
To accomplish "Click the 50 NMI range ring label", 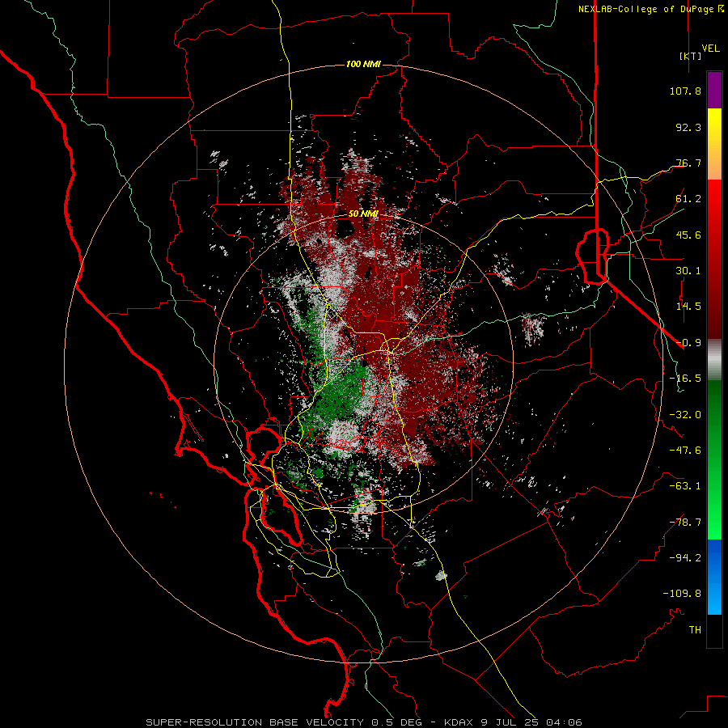I will (x=363, y=214).
